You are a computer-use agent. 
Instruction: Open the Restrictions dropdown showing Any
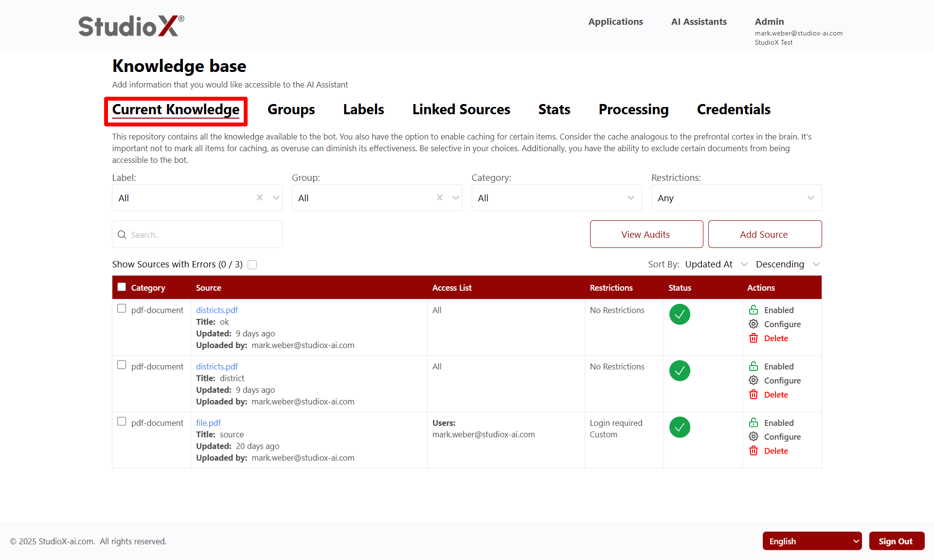click(736, 197)
